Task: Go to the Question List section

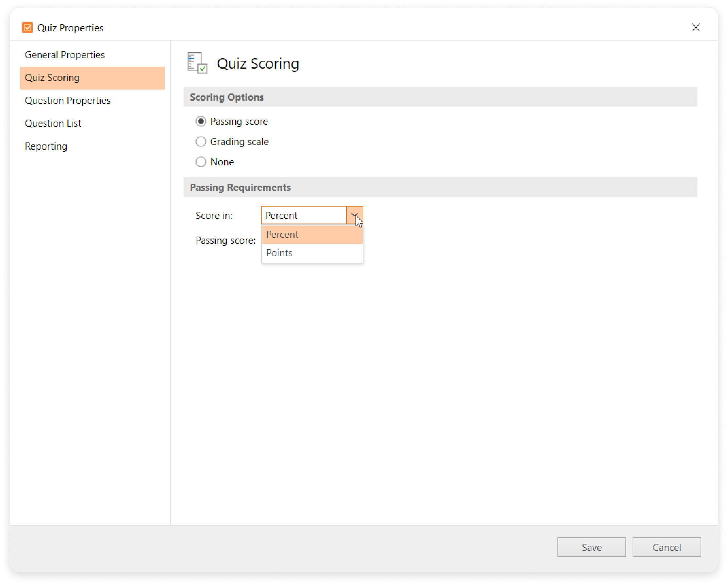Action: [53, 124]
